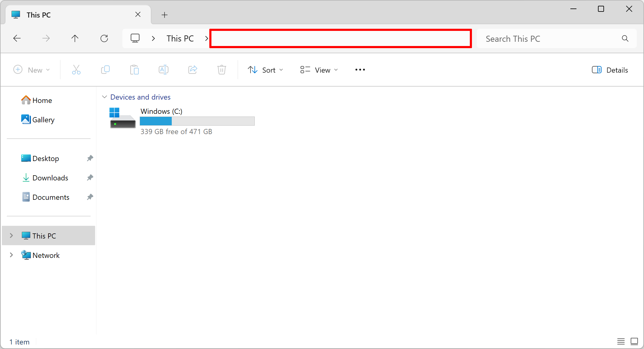The width and height of the screenshot is (644, 349).
Task: Switch to large thumbnails view in status bar
Action: [x=634, y=341]
